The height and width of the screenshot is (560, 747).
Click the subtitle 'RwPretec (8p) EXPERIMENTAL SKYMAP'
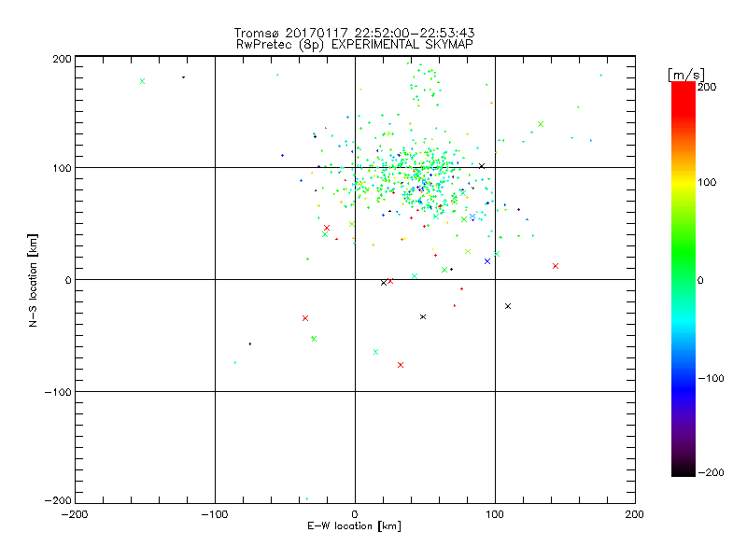pos(355,44)
